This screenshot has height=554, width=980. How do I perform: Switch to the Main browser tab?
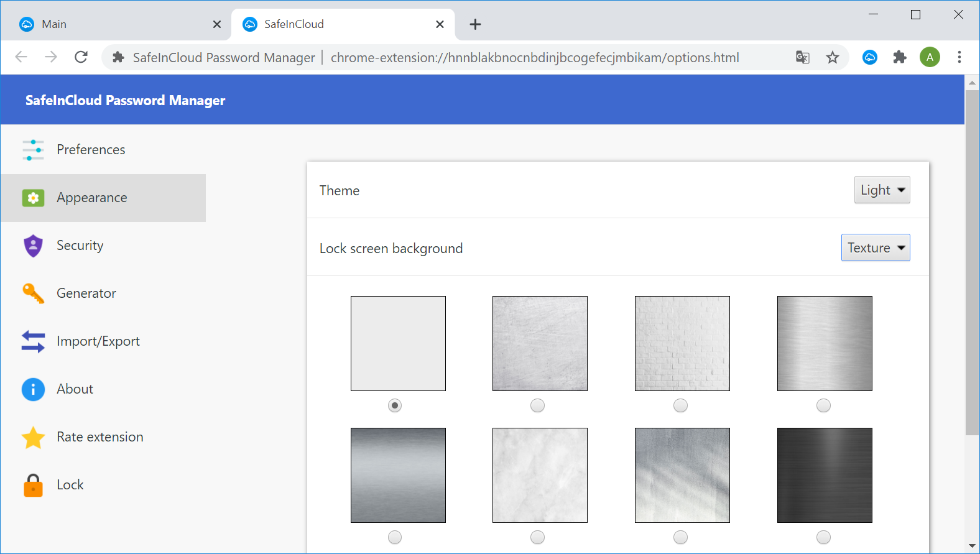[x=118, y=24]
